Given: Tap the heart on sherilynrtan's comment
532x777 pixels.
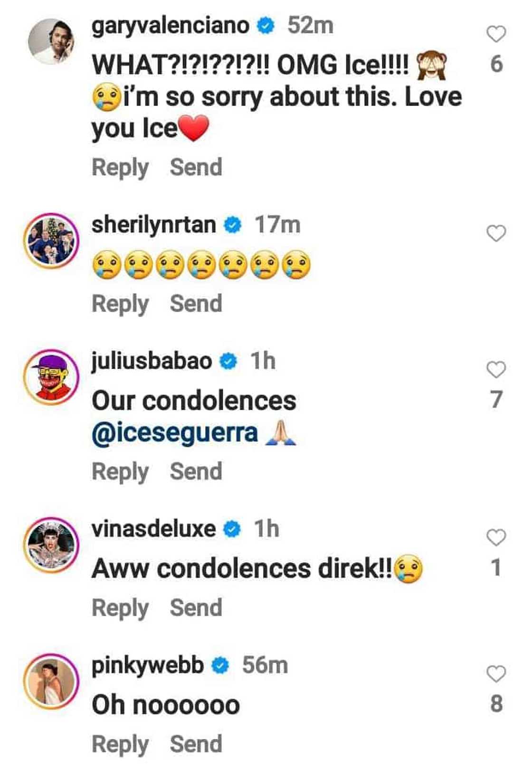Looking at the screenshot, I should click(496, 233).
